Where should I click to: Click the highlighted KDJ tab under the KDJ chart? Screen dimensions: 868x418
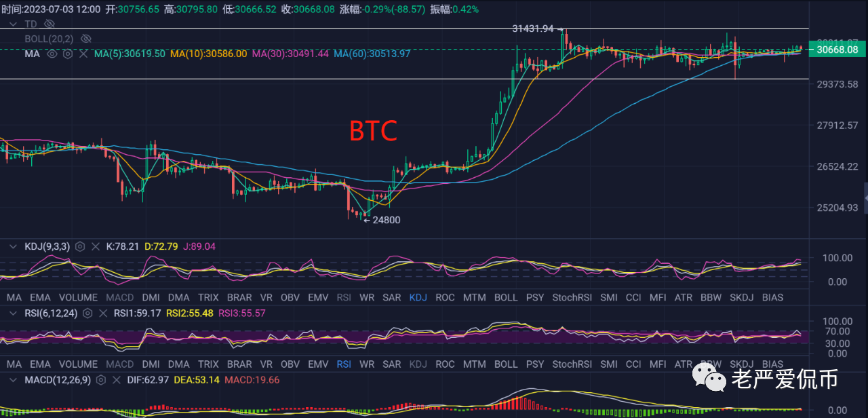pos(418,297)
